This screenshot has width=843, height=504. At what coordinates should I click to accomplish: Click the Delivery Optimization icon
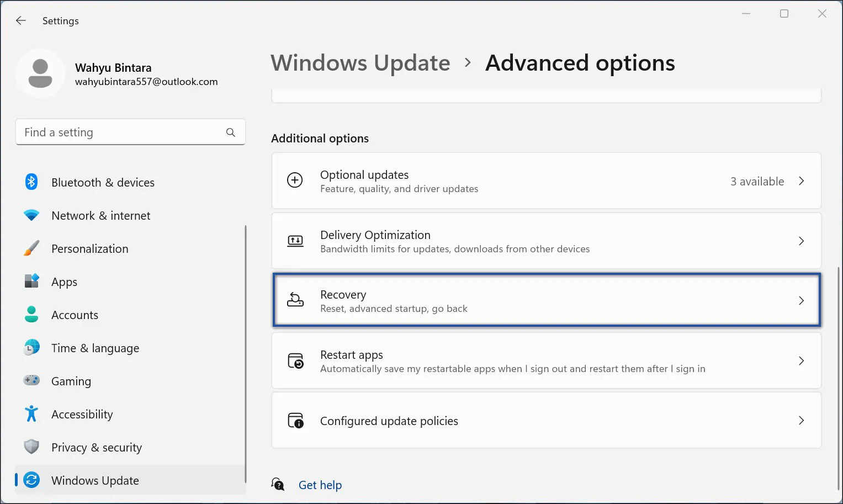[x=295, y=241]
